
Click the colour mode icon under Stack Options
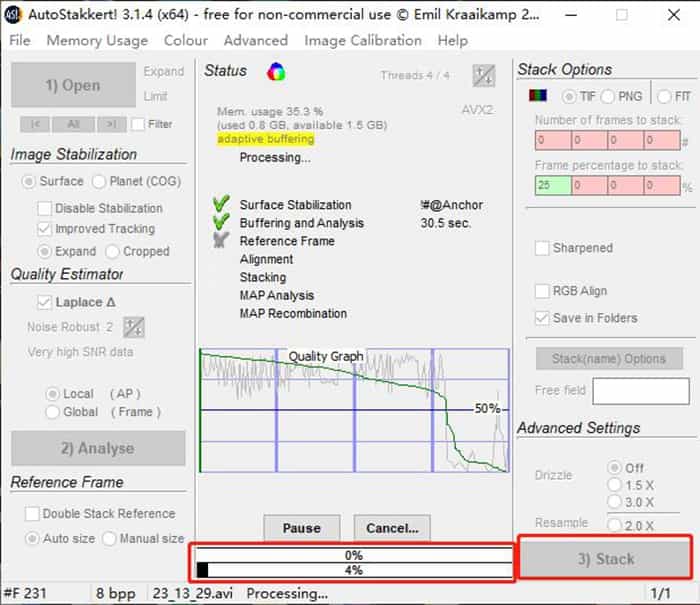537,96
